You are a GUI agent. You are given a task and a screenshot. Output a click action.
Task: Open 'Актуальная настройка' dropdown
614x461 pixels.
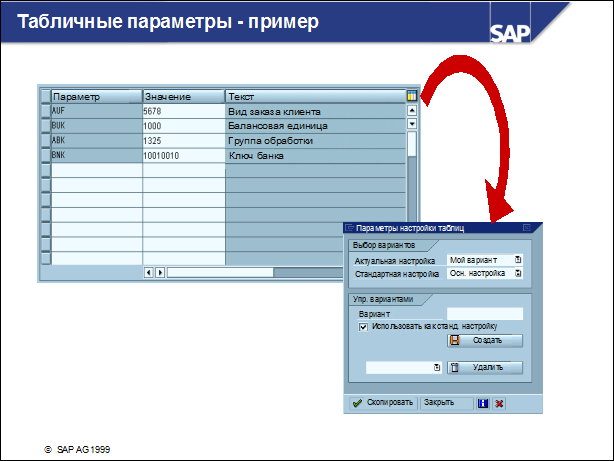pyautogui.click(x=518, y=259)
